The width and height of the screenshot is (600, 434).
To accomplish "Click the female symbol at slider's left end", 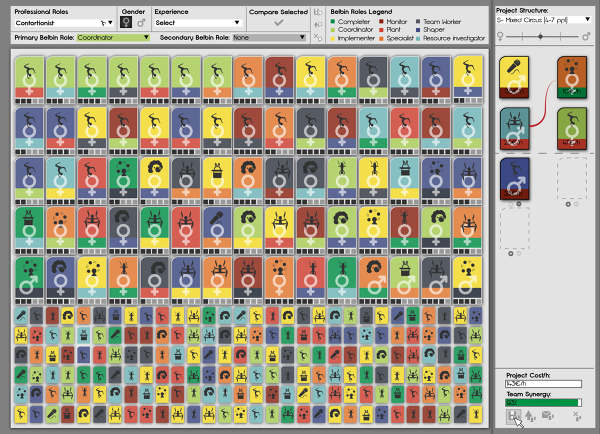I will point(500,36).
